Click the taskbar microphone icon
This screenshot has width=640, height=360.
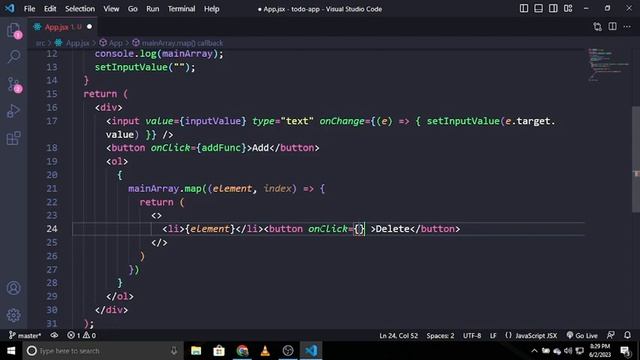coord(174,351)
